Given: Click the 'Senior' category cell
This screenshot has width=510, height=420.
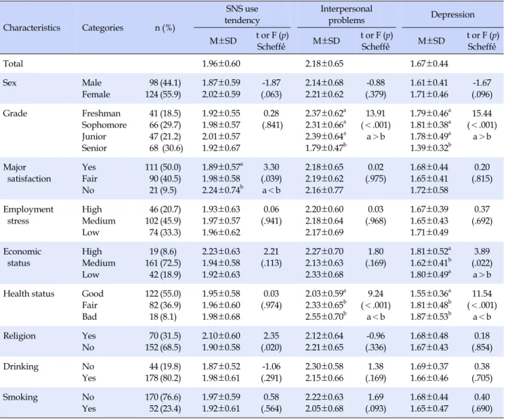Looking at the screenshot, I should 94,148.
